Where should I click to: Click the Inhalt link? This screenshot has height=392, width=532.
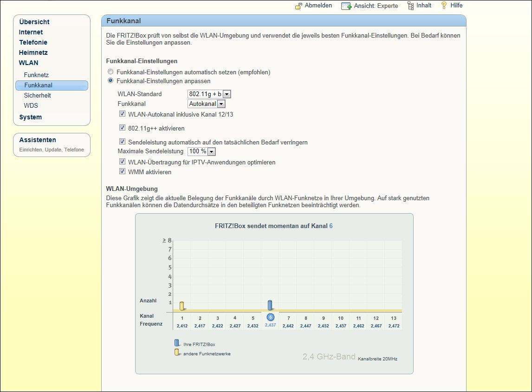pos(424,6)
